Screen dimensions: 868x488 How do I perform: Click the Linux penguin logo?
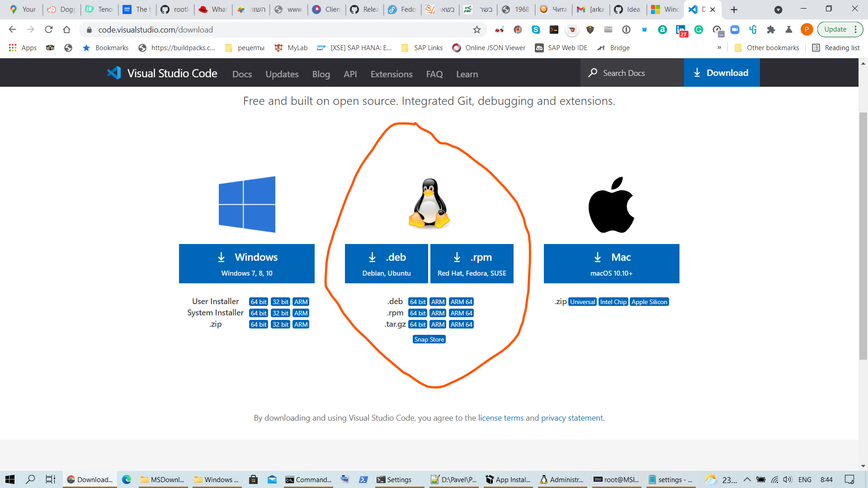428,204
